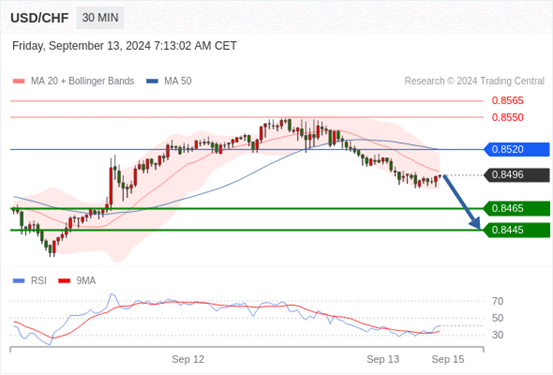Click the black 0.8496 current price tag
Screen dimensions: 553x375
pyautogui.click(x=517, y=175)
